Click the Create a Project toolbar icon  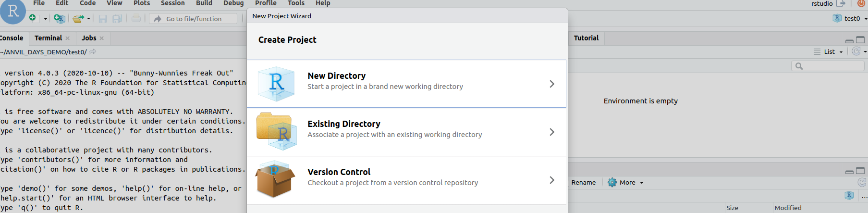coord(59,18)
